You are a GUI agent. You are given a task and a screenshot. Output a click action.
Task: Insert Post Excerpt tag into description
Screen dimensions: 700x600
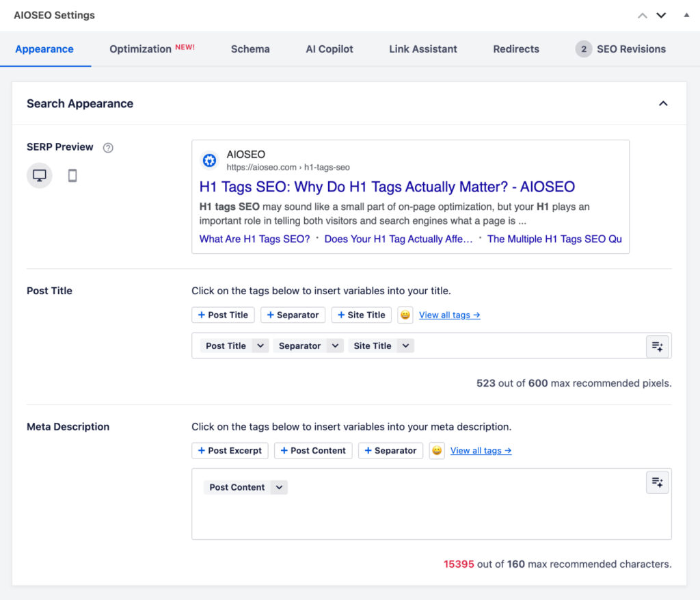point(230,450)
